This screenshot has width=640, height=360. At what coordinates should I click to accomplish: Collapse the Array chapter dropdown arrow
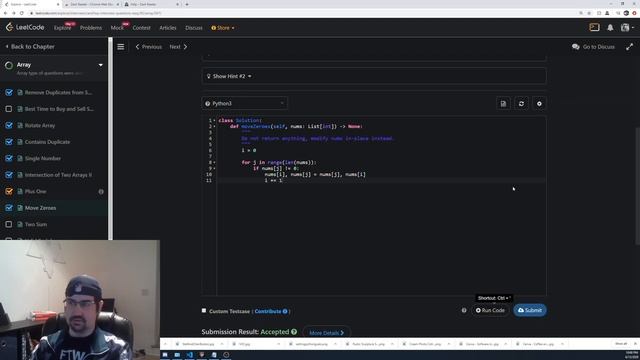pyautogui.click(x=100, y=65)
